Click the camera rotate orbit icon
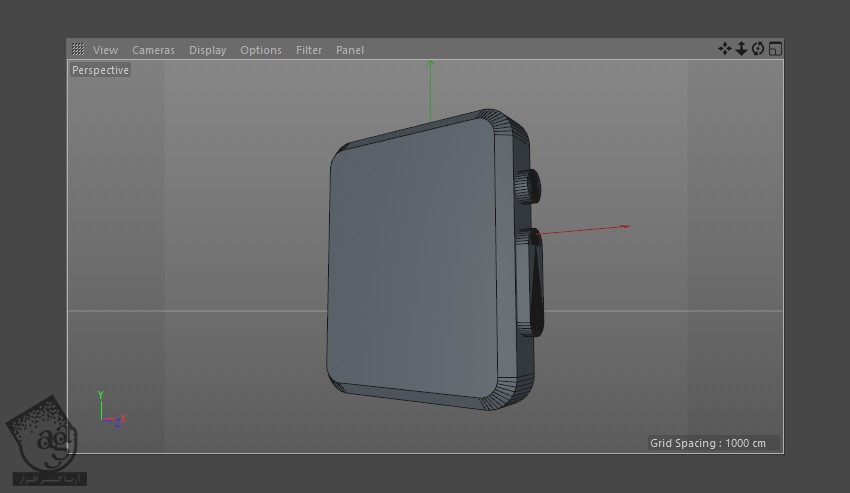The width and height of the screenshot is (850, 493). coord(758,48)
